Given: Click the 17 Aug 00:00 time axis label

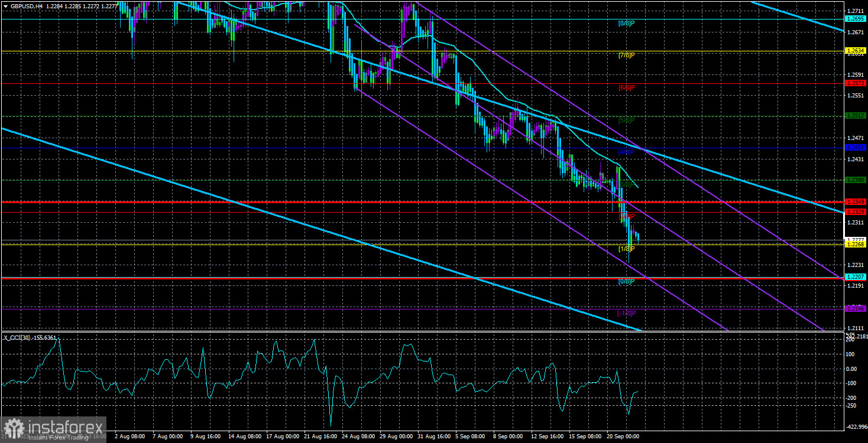Looking at the screenshot, I should [283, 437].
